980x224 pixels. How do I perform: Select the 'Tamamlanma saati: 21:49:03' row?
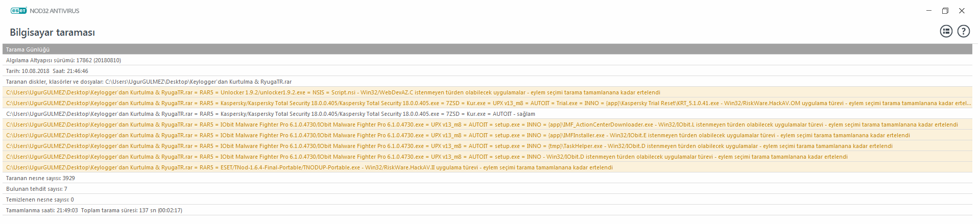coord(487,210)
